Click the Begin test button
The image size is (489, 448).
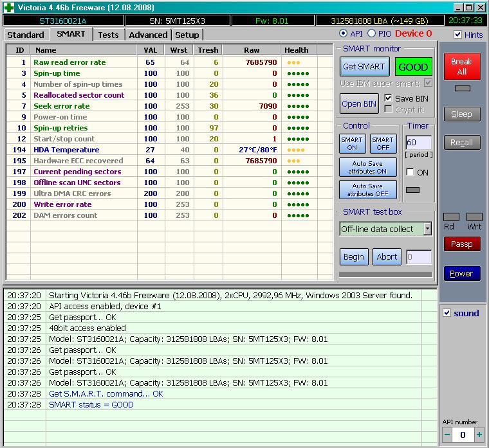(354, 256)
